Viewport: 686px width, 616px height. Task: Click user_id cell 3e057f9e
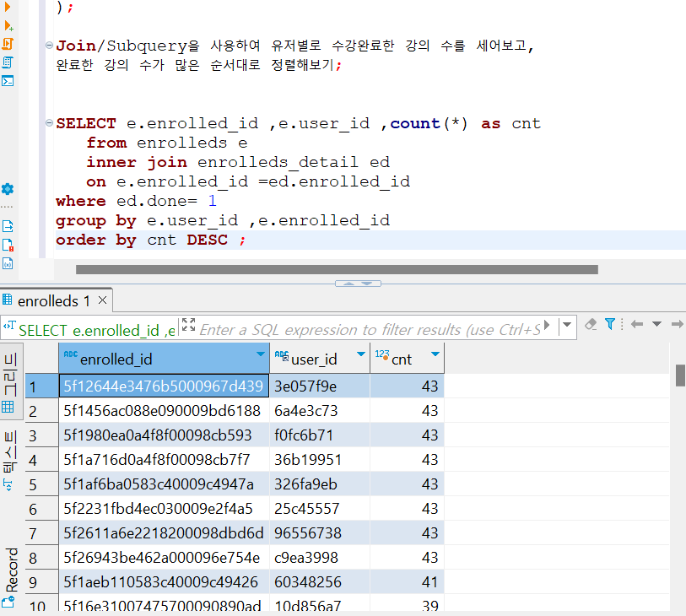tap(320, 386)
